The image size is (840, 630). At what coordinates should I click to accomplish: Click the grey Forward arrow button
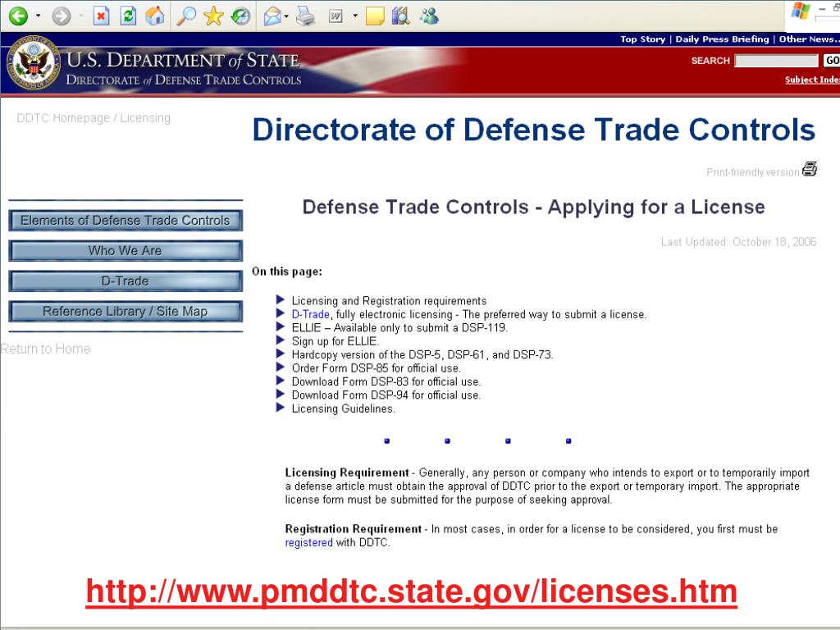pos(62,16)
